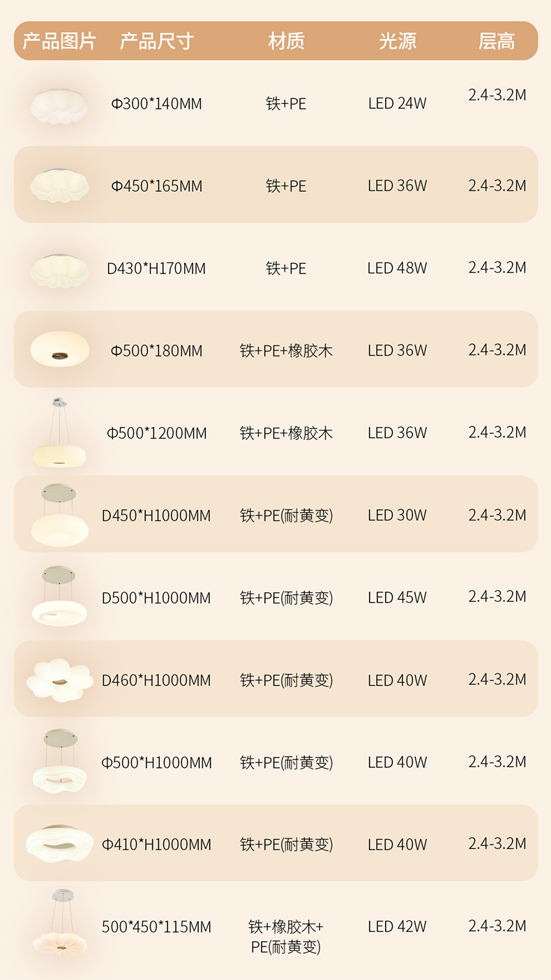Select the Φ410*H1000MM wavy lamp thumbnail

coord(59,844)
